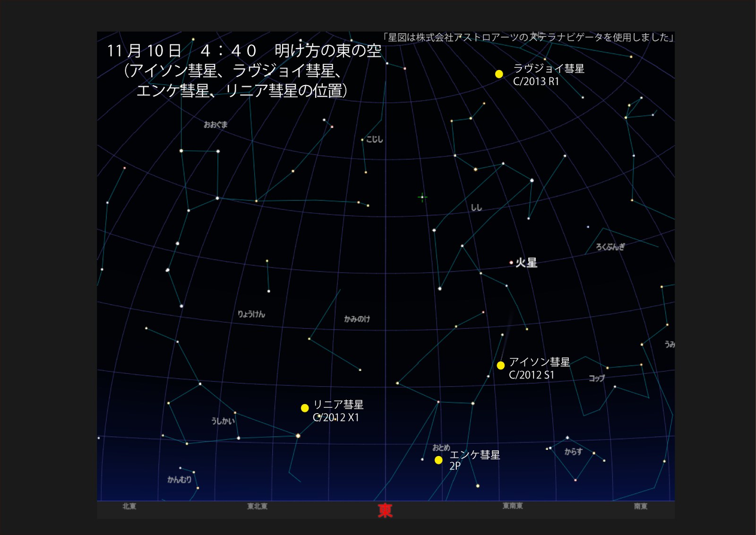This screenshot has width=756, height=535.
Task: Click the 火星 planet label
Action: (526, 263)
